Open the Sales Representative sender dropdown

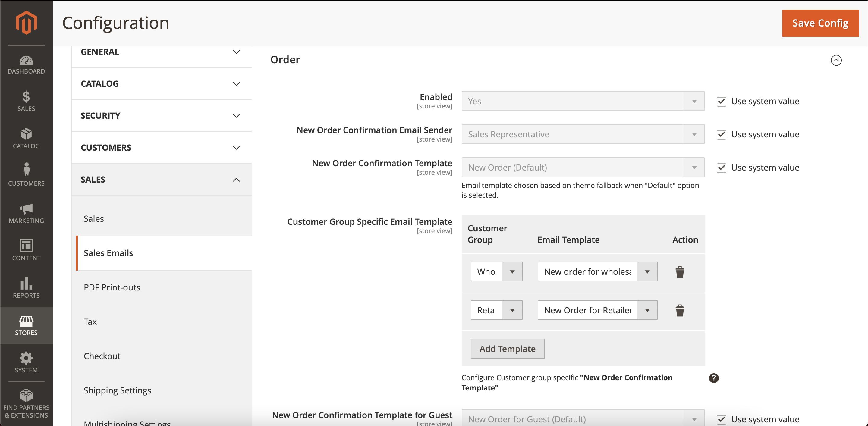click(583, 134)
